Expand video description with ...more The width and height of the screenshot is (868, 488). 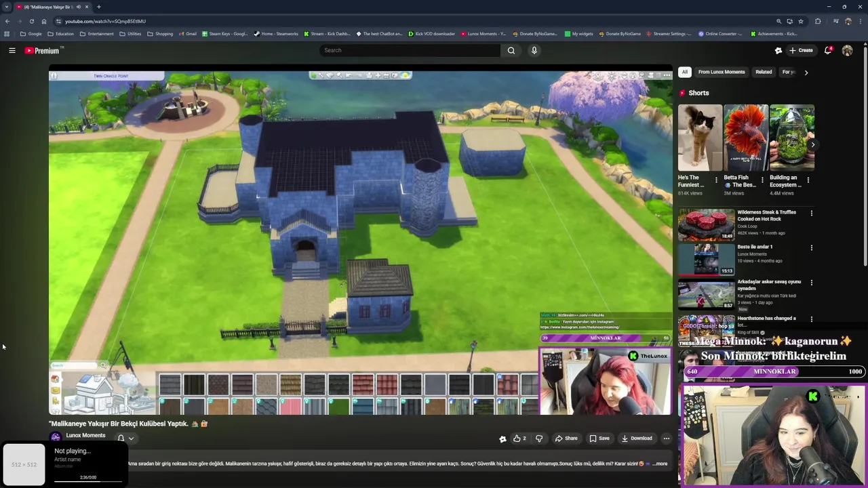point(660,464)
